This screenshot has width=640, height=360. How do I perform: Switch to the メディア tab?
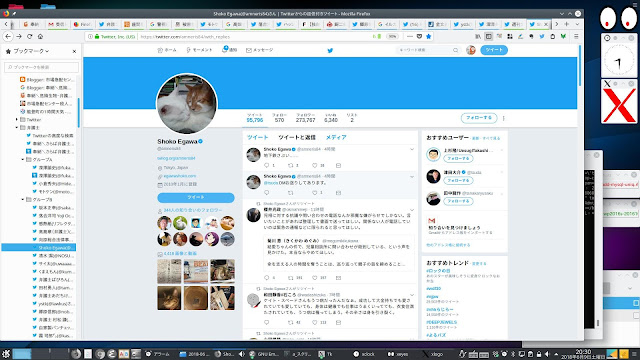click(336, 138)
